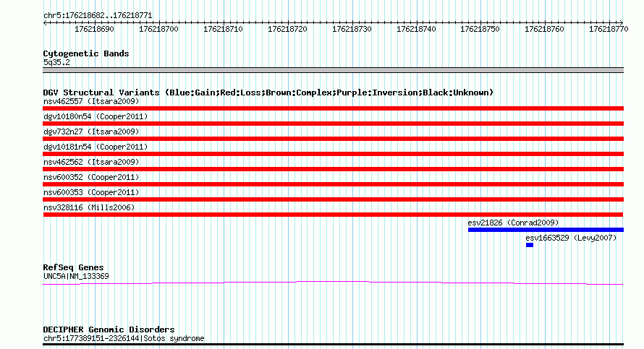The image size is (644, 349).
Task: Click the black Sotos syndrome region bar
Action: tap(333, 345)
